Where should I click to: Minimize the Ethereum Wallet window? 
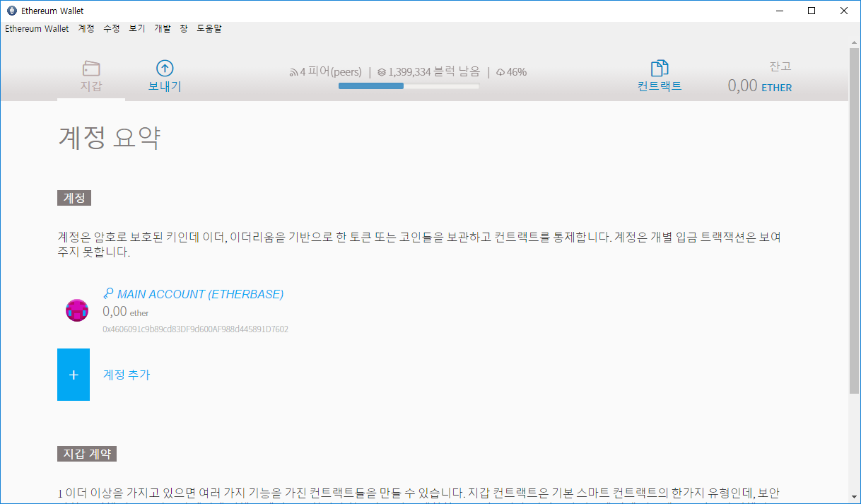[780, 11]
